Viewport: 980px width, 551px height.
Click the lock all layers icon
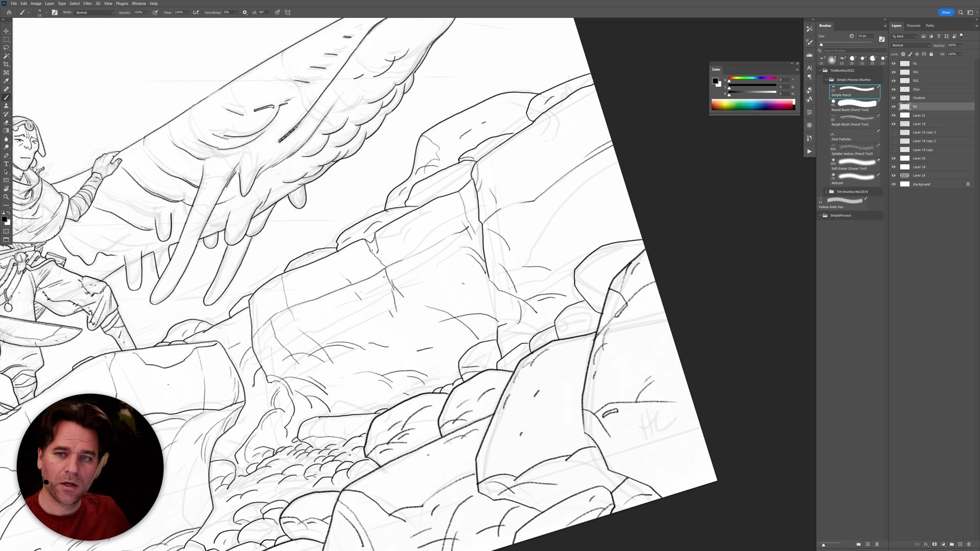(931, 54)
